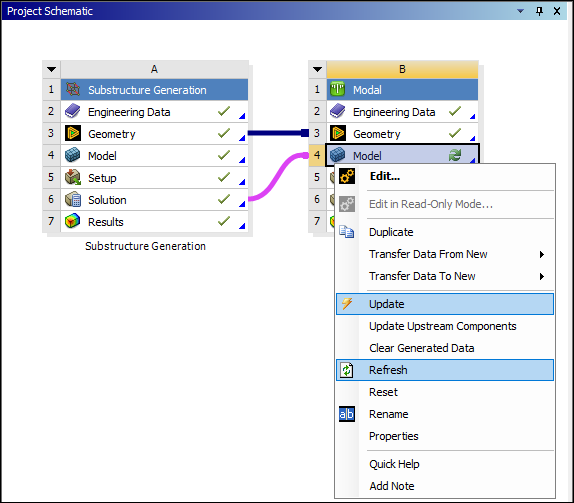Open Project Schematic pane options arrow
Screen dimensions: 574x503
pyautogui.click(x=520, y=11)
